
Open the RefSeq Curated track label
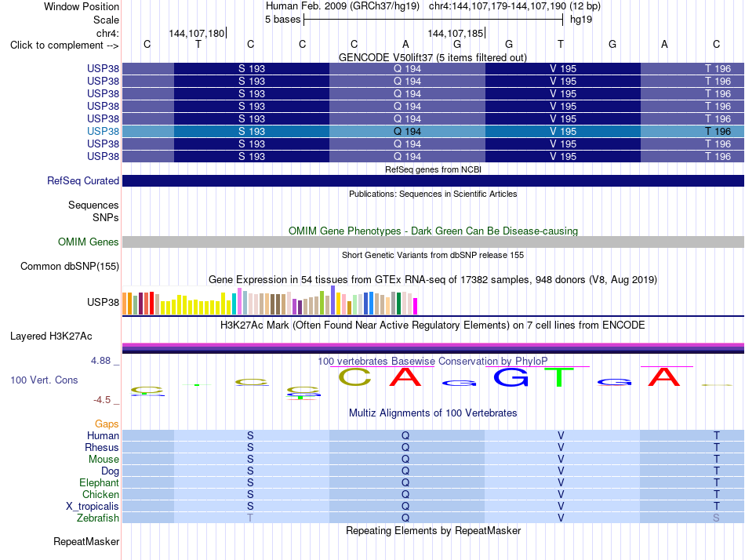coord(83,180)
